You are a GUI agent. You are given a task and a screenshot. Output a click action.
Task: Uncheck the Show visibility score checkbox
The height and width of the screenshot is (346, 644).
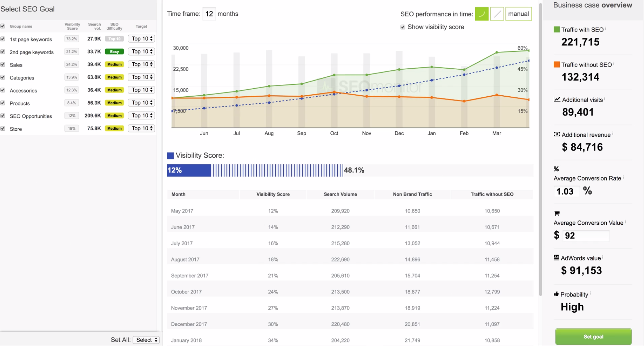coord(403,27)
